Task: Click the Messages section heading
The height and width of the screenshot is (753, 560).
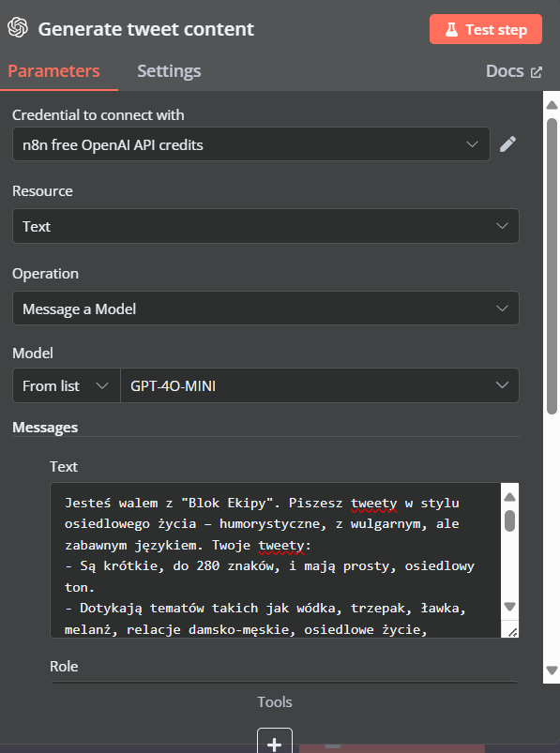Action: [x=45, y=428]
